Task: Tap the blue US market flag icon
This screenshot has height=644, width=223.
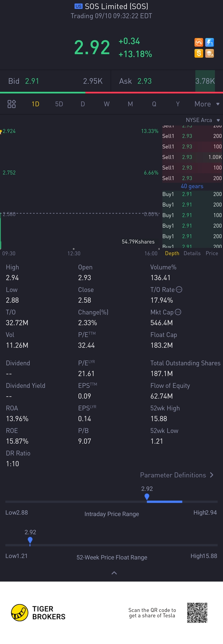Action: (78, 6)
